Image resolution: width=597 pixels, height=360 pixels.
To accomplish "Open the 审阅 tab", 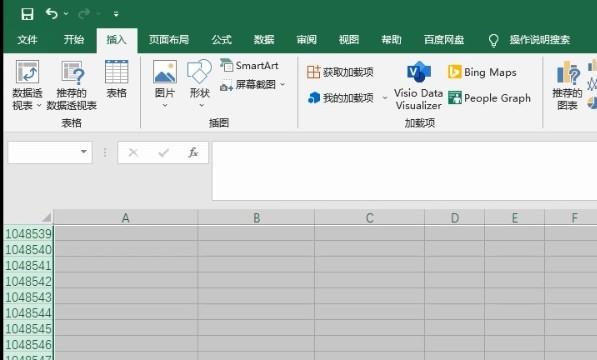I will click(x=306, y=40).
